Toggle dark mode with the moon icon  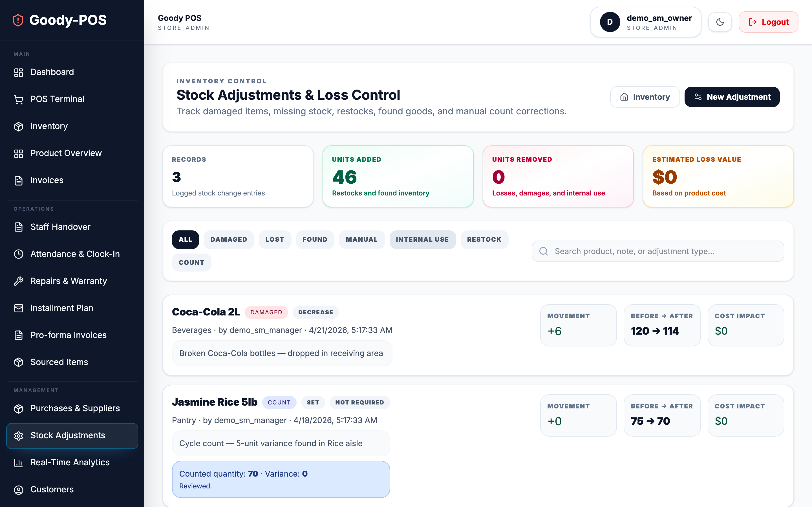tap(720, 22)
